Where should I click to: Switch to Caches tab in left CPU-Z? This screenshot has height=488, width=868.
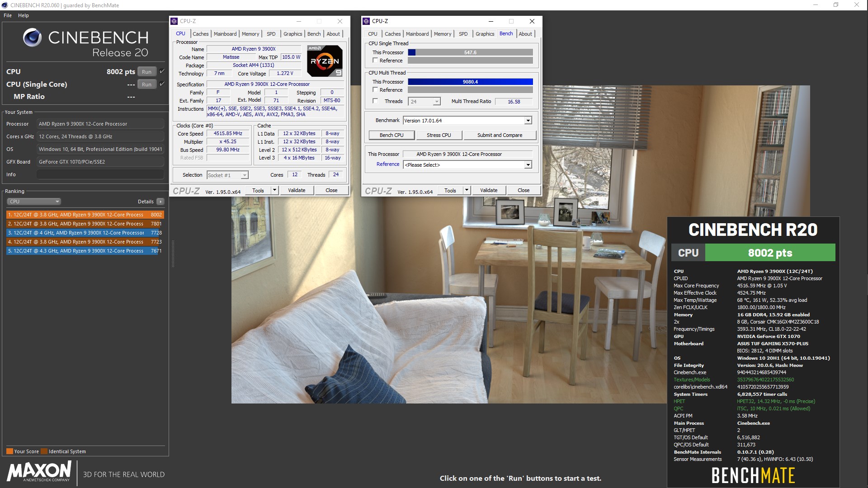tap(200, 34)
